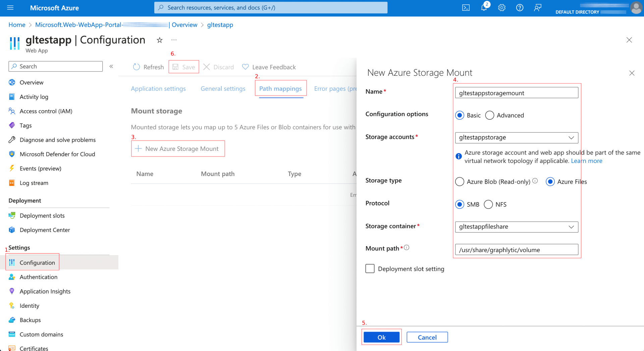This screenshot has width=644, height=351.
Task: Switch to the Application settings tab
Action: click(158, 89)
